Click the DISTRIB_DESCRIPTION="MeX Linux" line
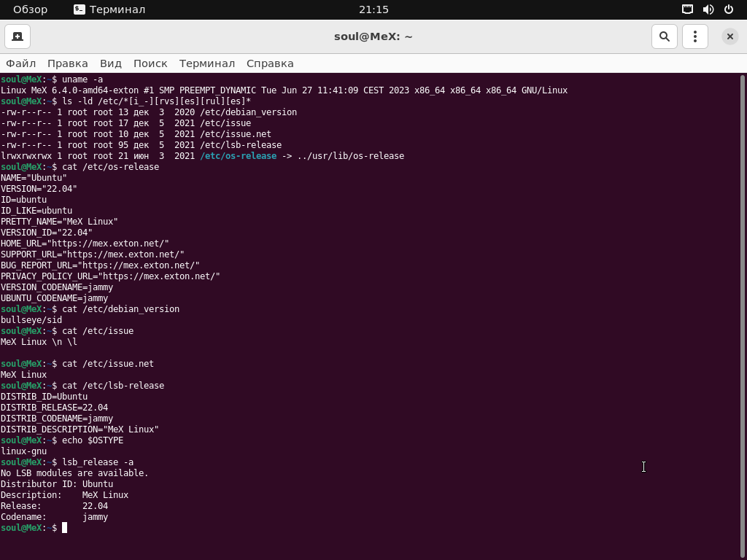 pyautogui.click(x=80, y=430)
